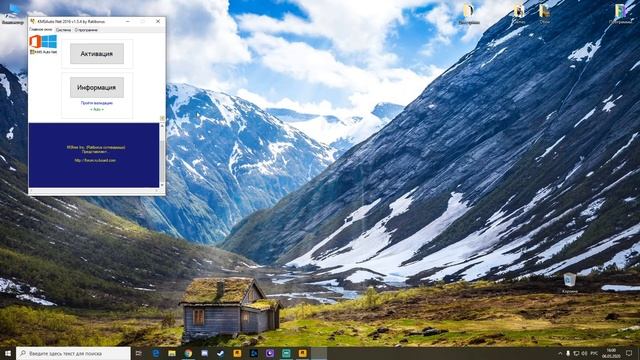Open Task View on the taskbar
This screenshot has width=640, height=360.
pos(139,353)
